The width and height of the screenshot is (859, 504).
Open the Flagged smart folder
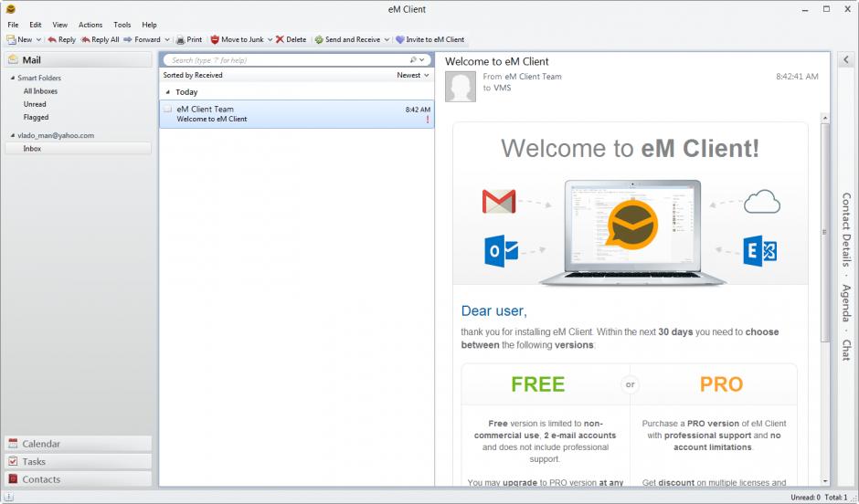coord(37,117)
